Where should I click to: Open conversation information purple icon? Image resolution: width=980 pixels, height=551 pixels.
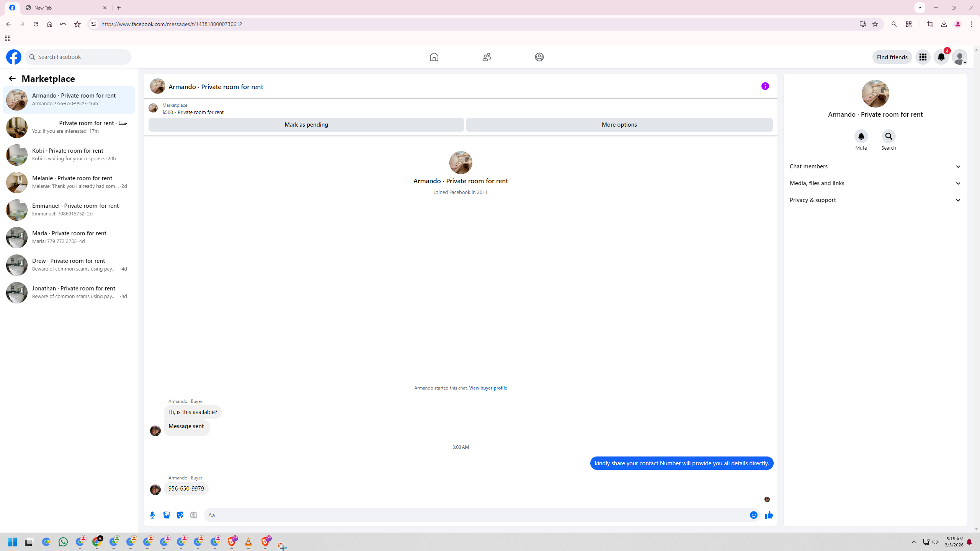[765, 86]
